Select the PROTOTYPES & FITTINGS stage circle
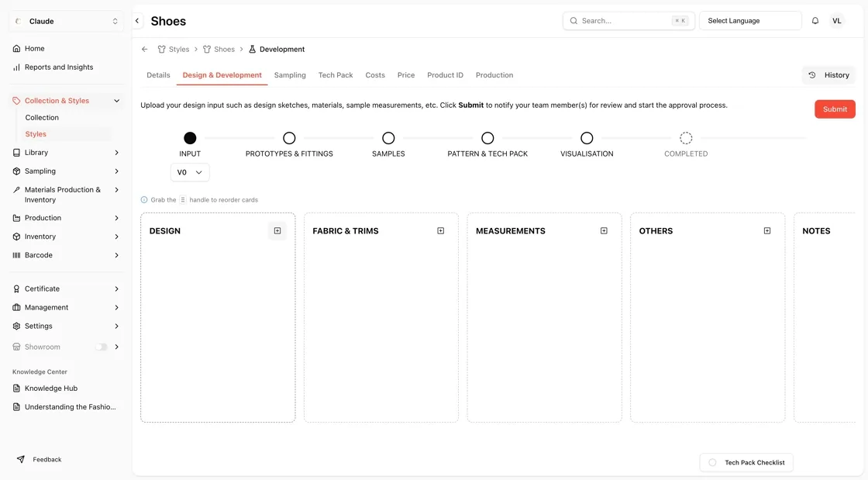Screen dimensions: 868x480 click(x=289, y=138)
